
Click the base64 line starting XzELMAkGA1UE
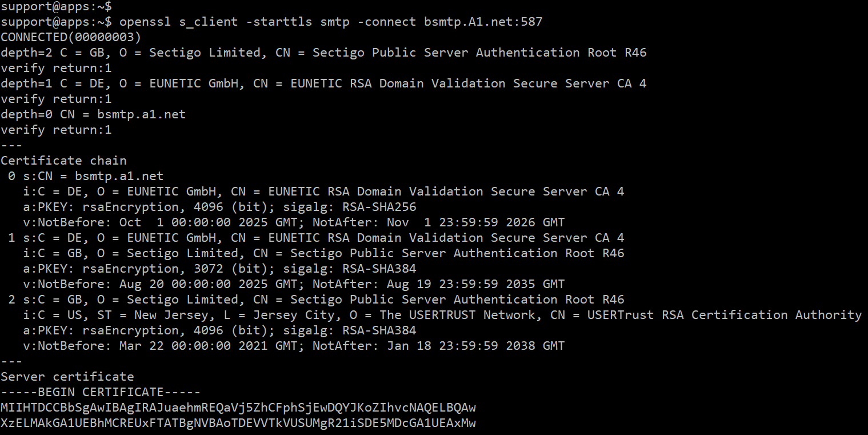pyautogui.click(x=238, y=423)
